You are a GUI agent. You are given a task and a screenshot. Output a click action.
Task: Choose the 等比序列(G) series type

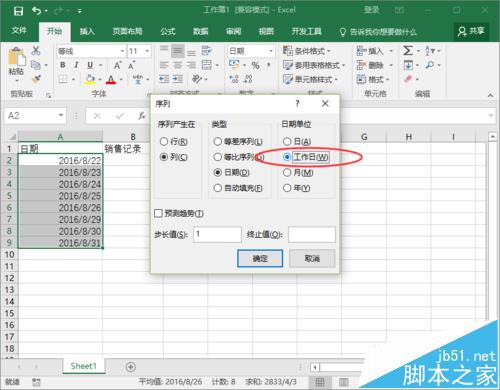239,157
